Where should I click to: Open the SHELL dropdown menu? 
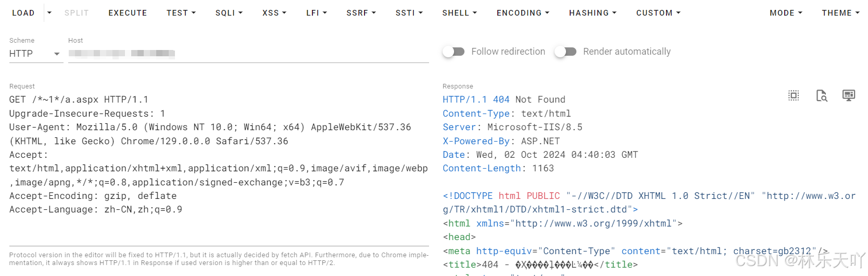[x=459, y=13]
